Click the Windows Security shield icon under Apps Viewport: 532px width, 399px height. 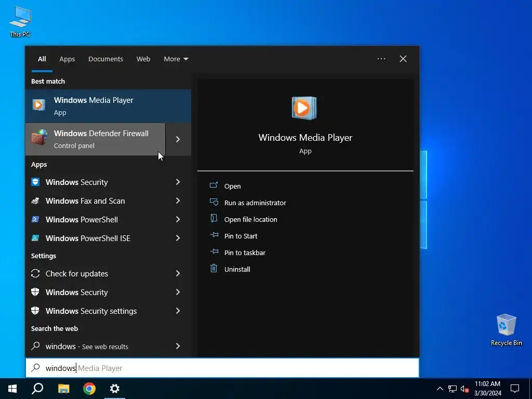[35, 182]
